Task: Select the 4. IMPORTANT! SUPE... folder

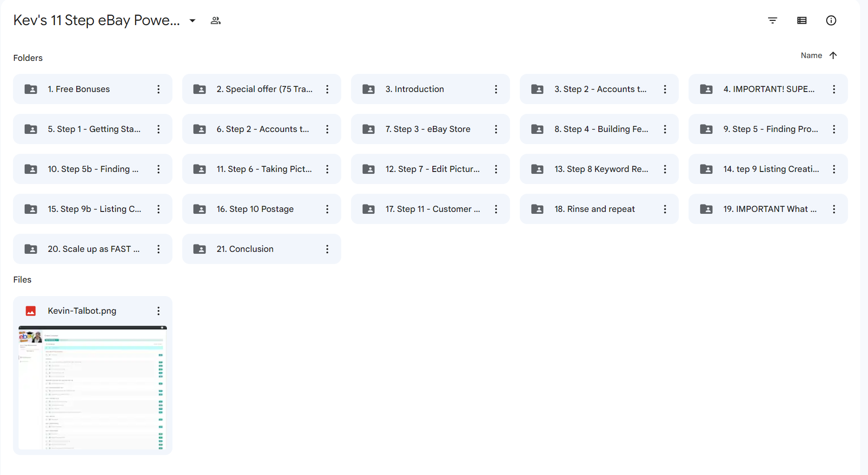Action: [768, 89]
